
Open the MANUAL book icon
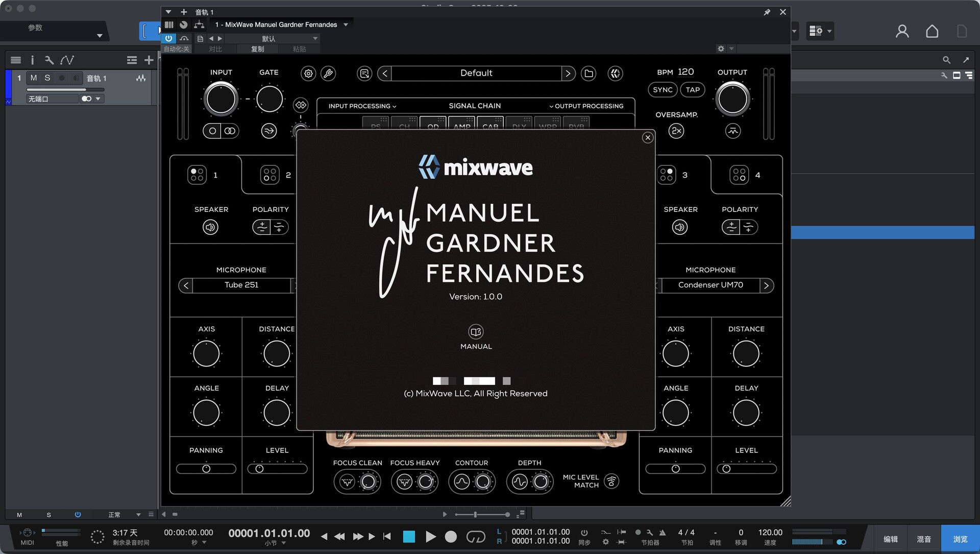pos(476,332)
